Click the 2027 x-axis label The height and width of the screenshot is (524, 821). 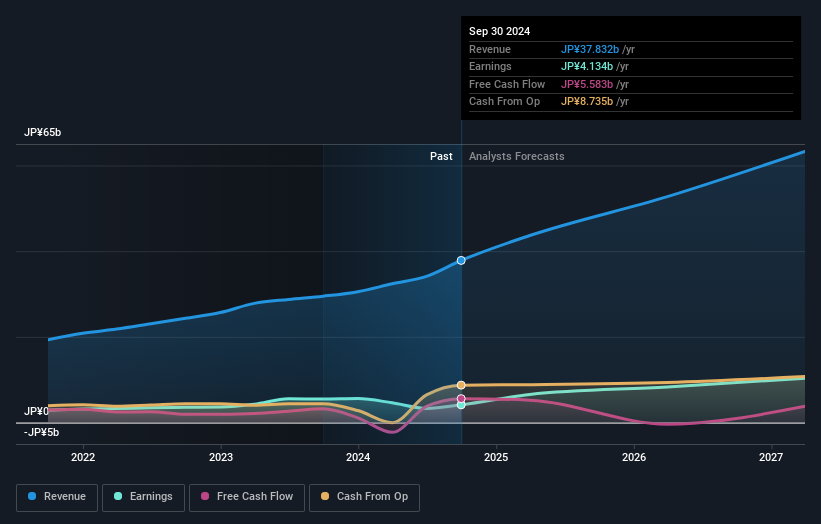pyautogui.click(x=771, y=457)
